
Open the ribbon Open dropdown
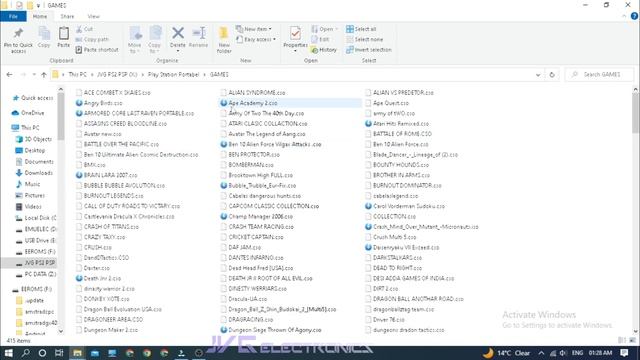pyautogui.click(x=325, y=29)
